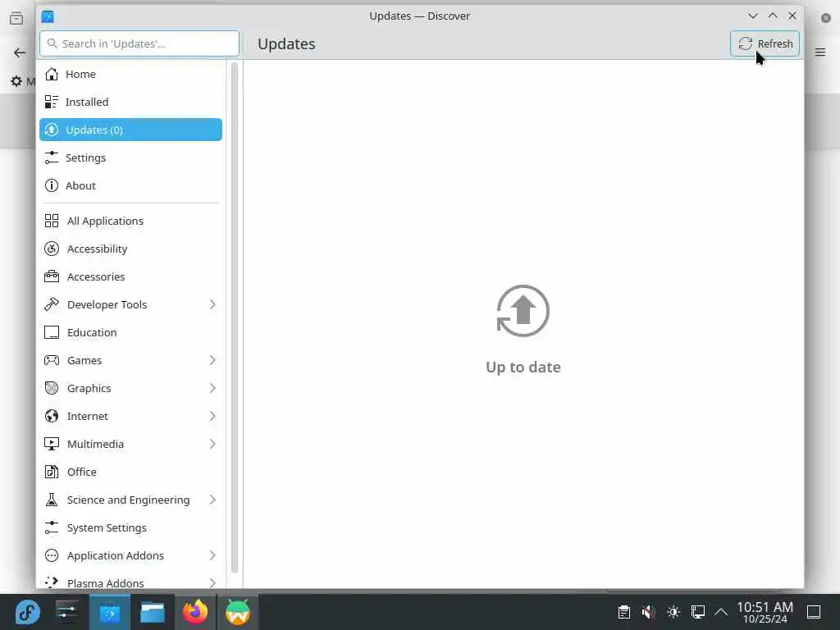Select Updates (0) in sidebar
Screen dimensions: 840x630
click(x=130, y=130)
